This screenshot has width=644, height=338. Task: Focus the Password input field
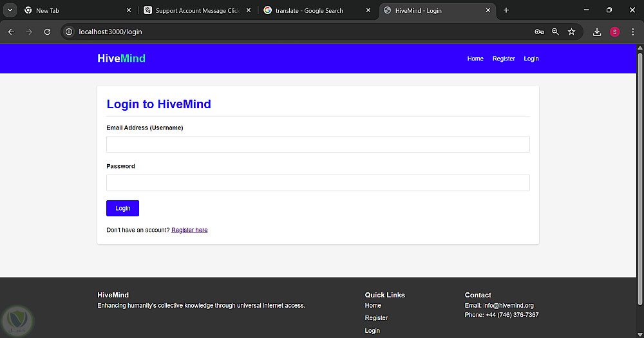tap(318, 183)
